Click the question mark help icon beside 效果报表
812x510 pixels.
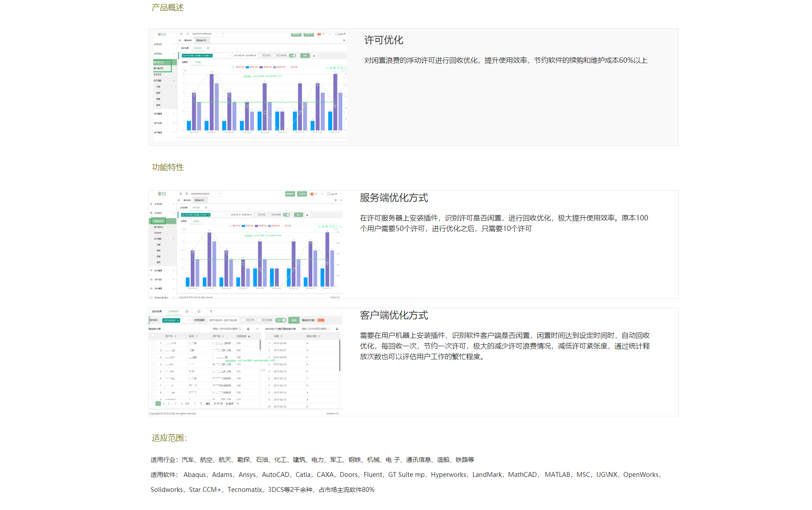pos(211,311)
